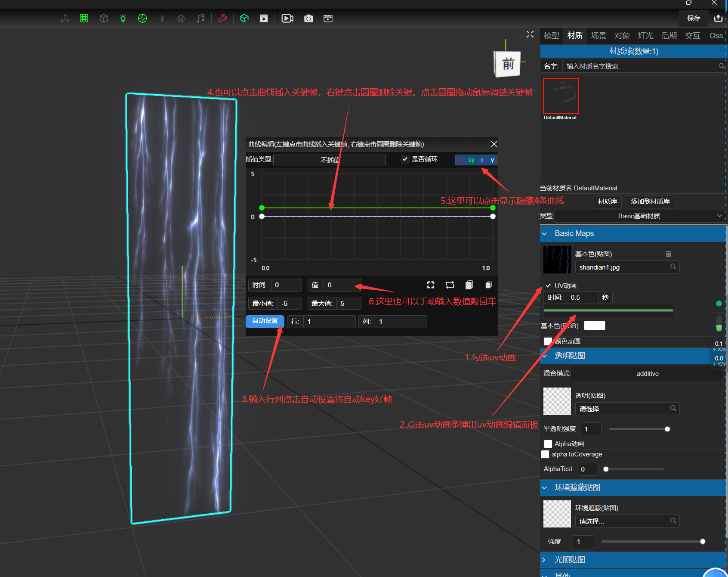Screen dimensions: 728x577
Task: Toggle the y curve visibility
Action: [492, 160]
